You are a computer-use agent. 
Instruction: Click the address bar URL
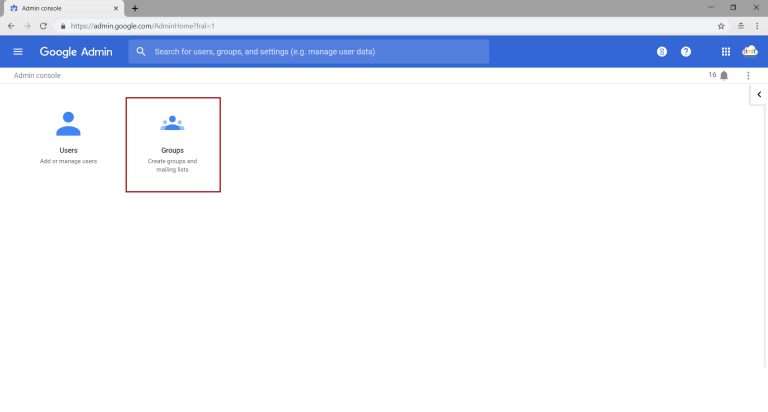pyautogui.click(x=143, y=26)
